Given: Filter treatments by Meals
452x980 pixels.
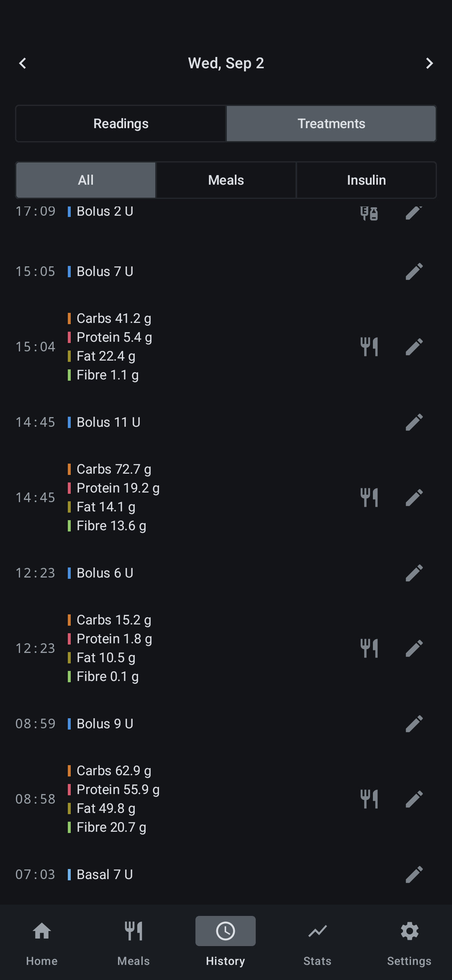Looking at the screenshot, I should pyautogui.click(x=226, y=180).
